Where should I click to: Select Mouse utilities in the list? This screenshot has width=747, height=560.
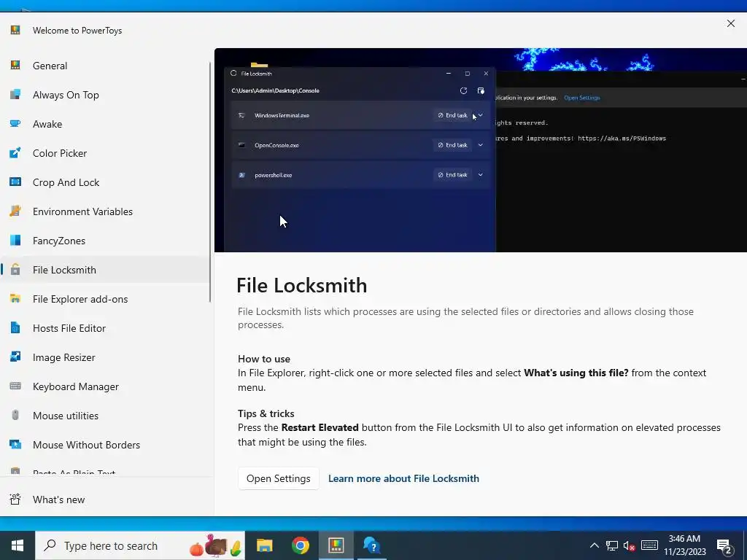click(x=105, y=415)
